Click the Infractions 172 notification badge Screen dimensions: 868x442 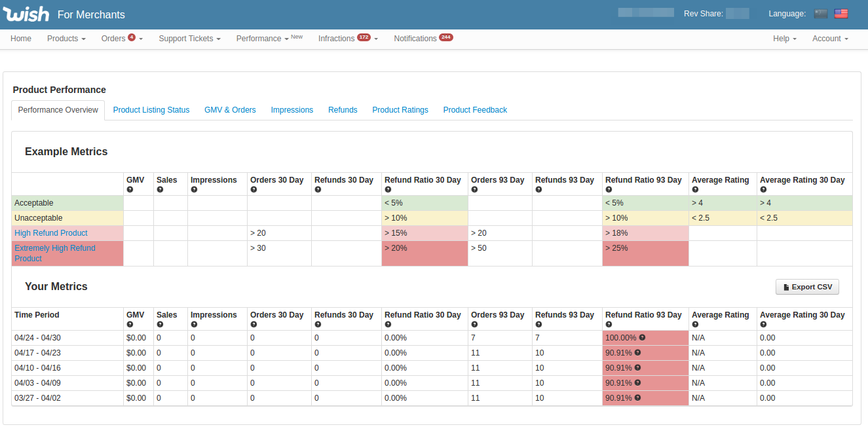point(364,37)
